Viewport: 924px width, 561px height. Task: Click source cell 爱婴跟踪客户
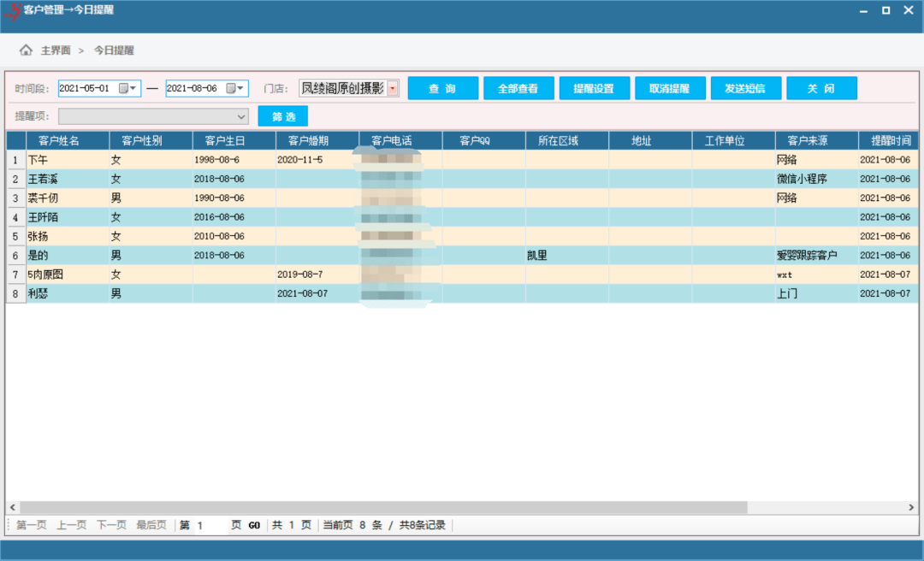tap(817, 255)
